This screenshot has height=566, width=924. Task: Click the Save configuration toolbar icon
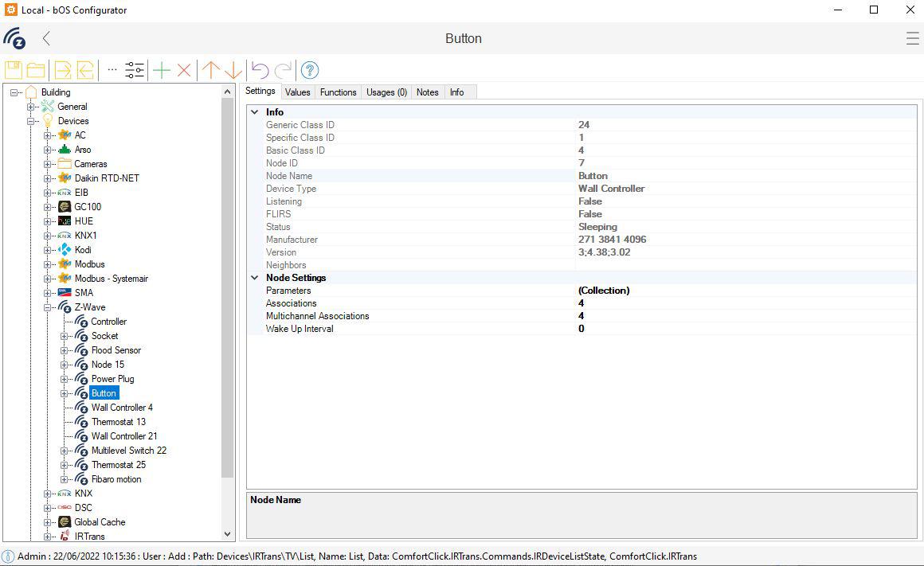pos(14,70)
